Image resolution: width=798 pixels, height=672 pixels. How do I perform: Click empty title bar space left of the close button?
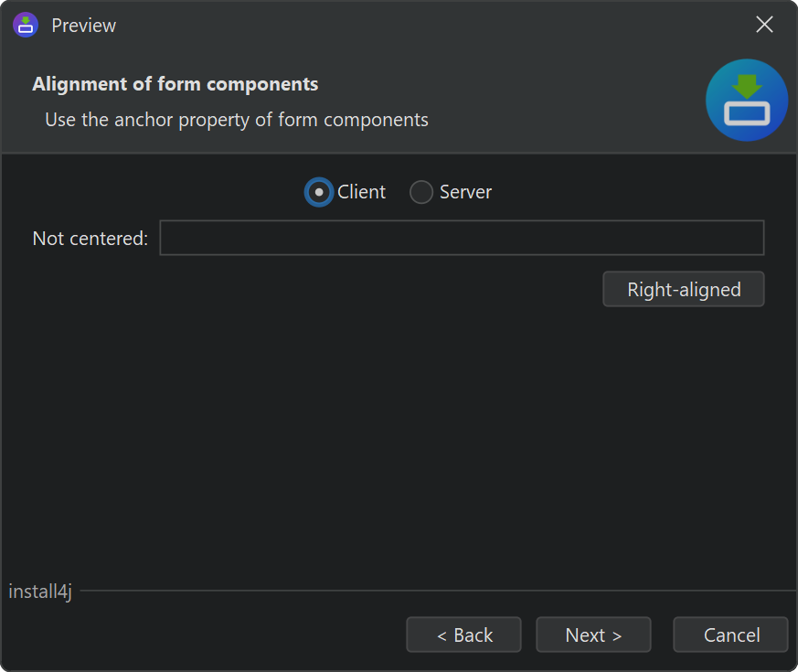coord(457,25)
